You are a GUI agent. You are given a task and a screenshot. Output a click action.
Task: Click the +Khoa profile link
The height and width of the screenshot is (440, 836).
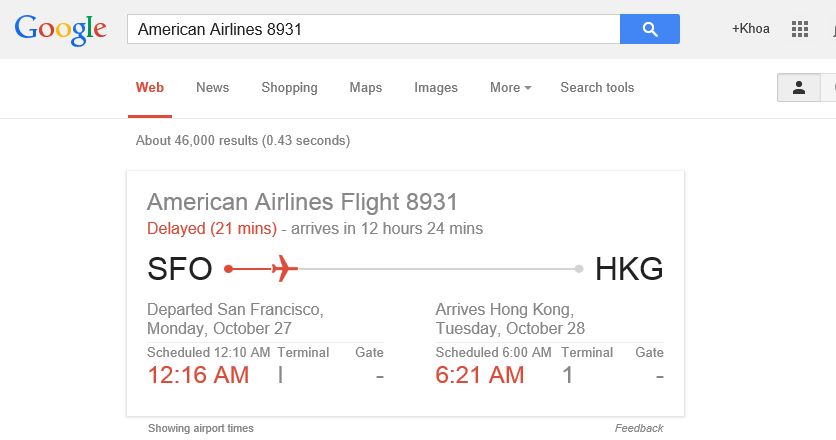pyautogui.click(x=751, y=29)
